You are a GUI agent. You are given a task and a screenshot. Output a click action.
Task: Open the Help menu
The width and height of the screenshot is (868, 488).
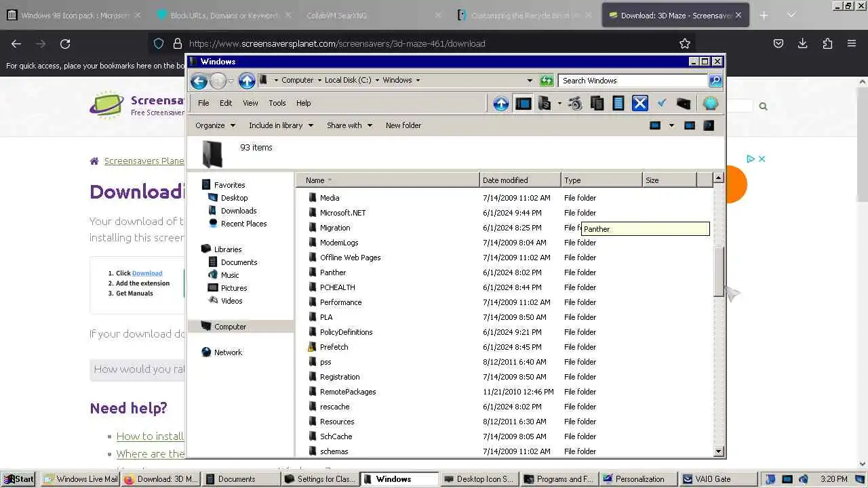[x=303, y=103]
